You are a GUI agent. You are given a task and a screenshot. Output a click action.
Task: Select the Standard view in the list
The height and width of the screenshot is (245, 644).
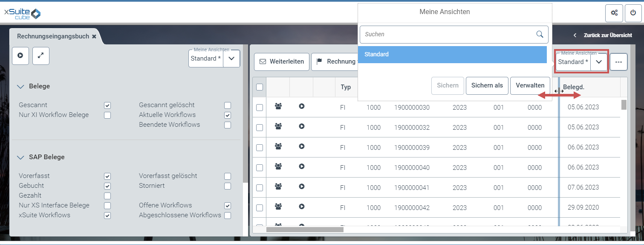(452, 55)
